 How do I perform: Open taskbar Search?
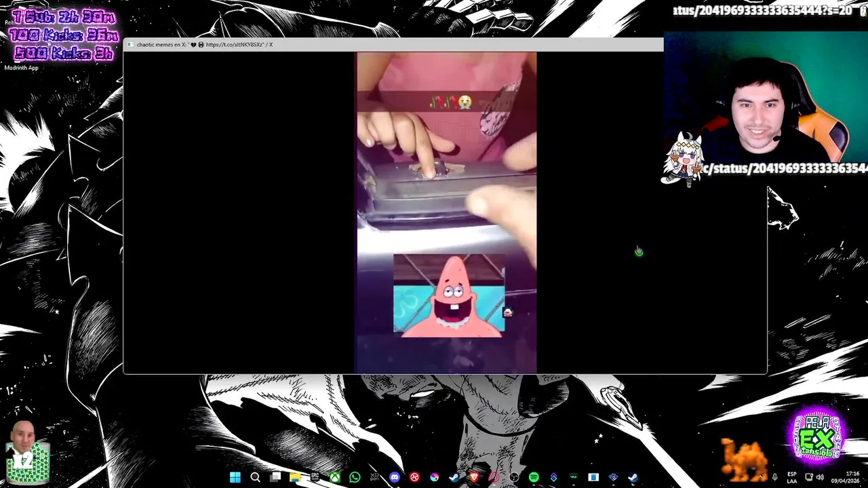click(x=256, y=477)
